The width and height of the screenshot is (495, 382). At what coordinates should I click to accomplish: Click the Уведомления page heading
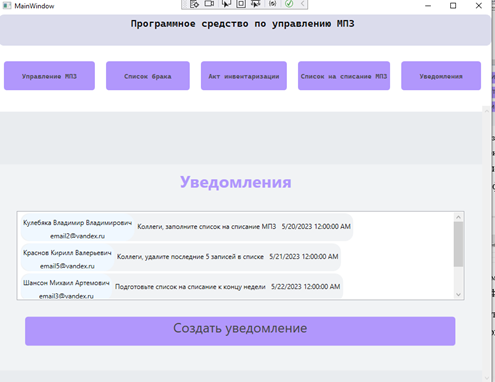236,182
